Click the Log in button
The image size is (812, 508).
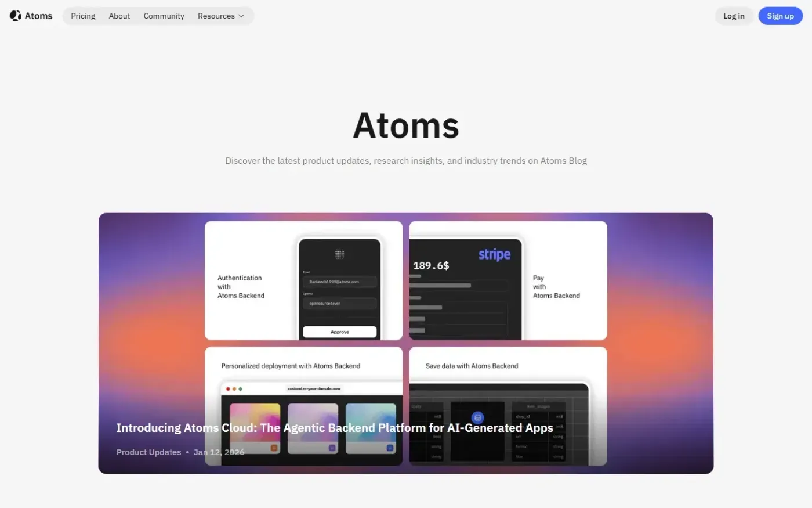click(x=734, y=16)
